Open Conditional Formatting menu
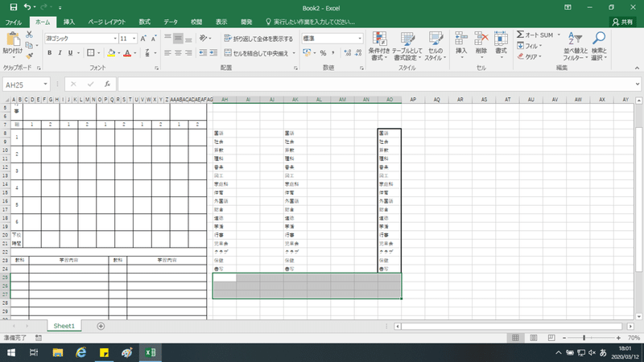The width and height of the screenshot is (644, 362). pyautogui.click(x=378, y=47)
